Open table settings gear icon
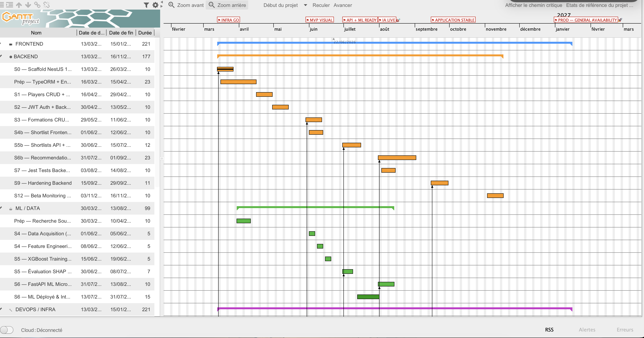644x338 pixels. [155, 5]
